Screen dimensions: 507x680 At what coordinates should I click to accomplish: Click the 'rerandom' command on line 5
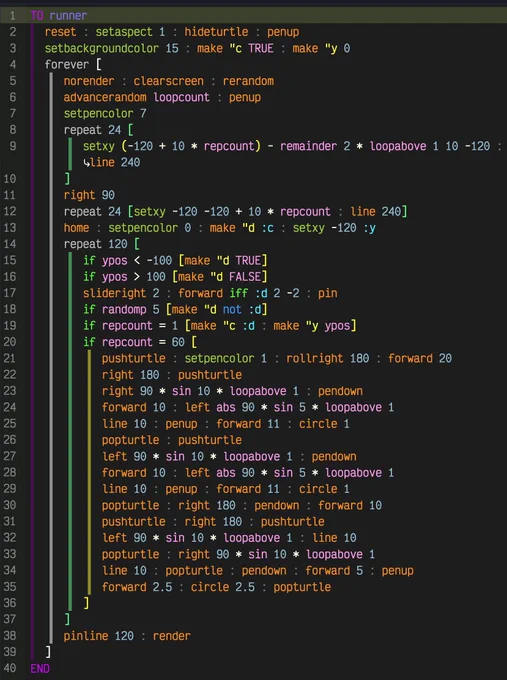point(248,81)
